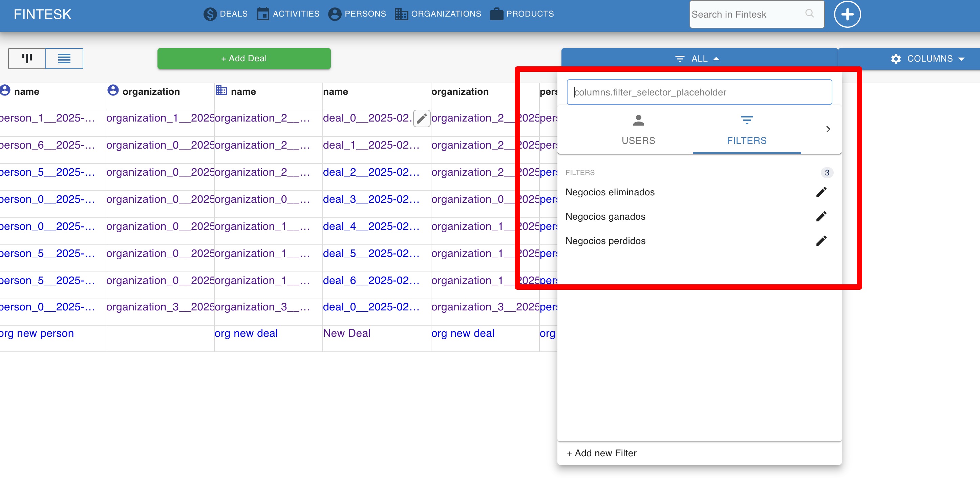Click the building icon in name header

[x=221, y=90]
